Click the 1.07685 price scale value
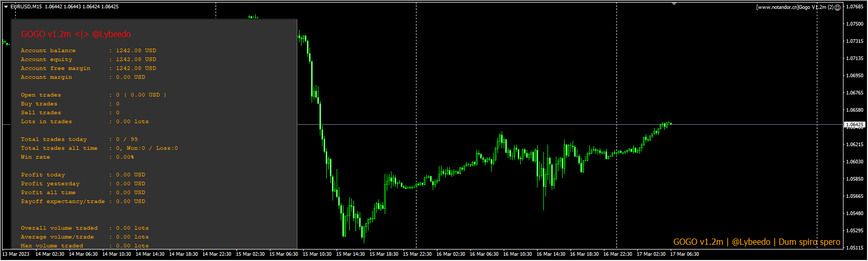Screen dimensions: 868x261 [x=854, y=7]
